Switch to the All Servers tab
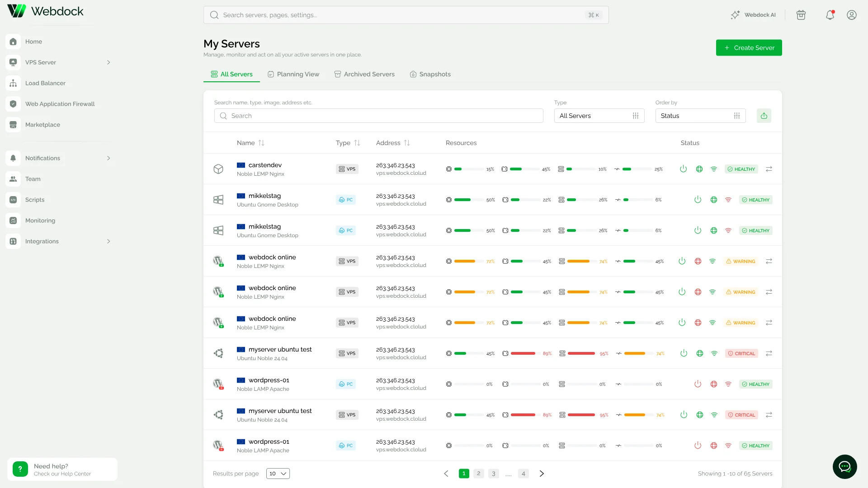This screenshot has height=488, width=868. [231, 74]
